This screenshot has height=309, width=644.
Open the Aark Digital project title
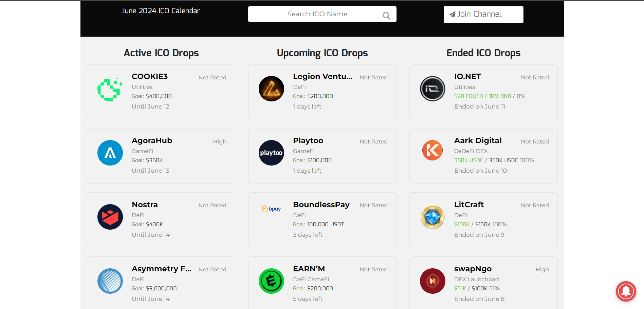point(478,140)
